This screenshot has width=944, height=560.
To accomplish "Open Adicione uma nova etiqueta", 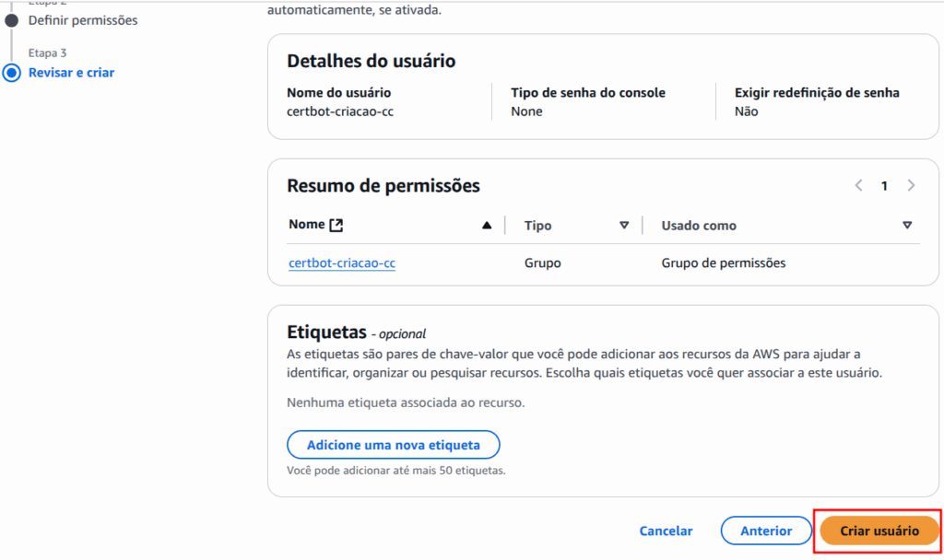I will pyautogui.click(x=393, y=445).
